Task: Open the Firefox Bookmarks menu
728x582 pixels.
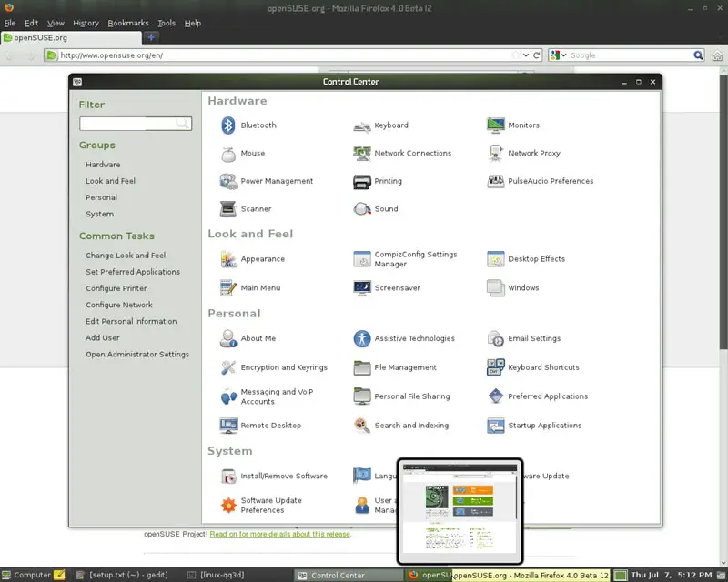Action: pos(128,23)
